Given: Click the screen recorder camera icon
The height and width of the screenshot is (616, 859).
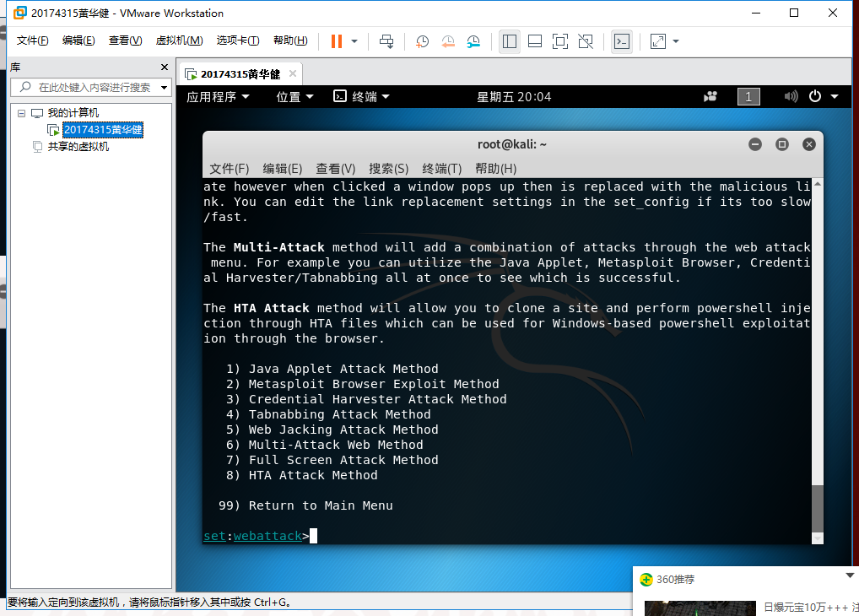Looking at the screenshot, I should point(710,96).
